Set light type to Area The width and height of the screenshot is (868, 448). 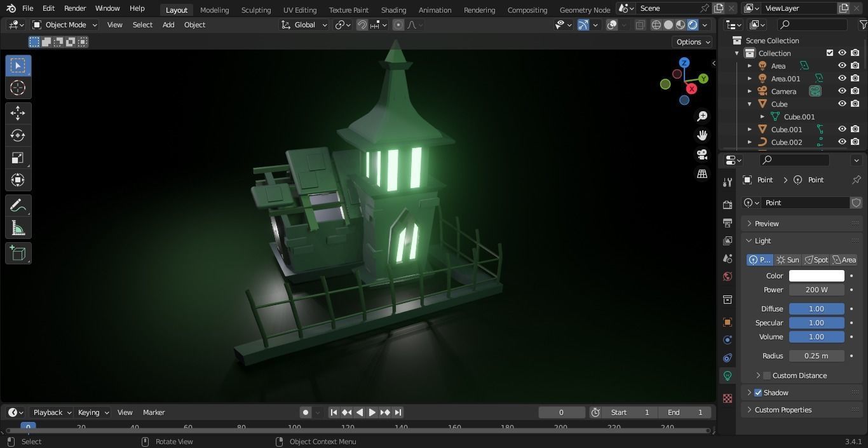pos(844,260)
